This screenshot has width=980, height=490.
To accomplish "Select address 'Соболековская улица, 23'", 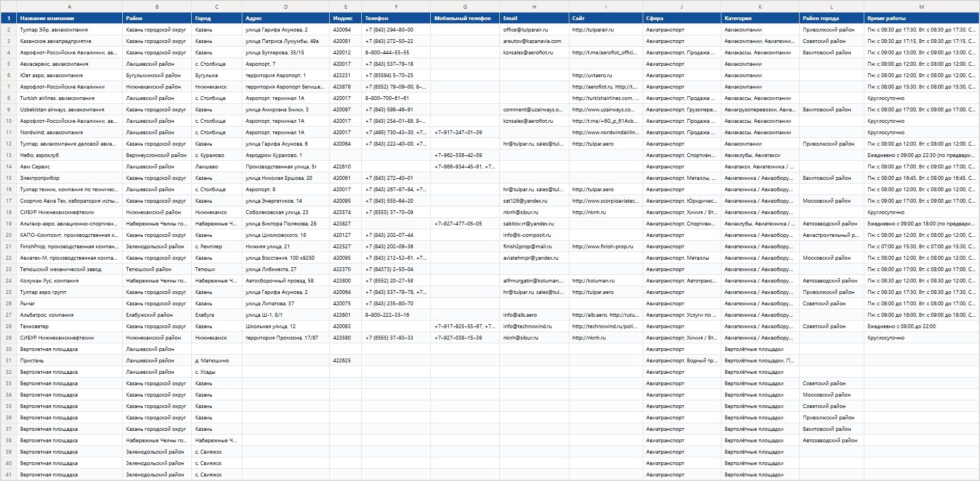I will (286, 212).
